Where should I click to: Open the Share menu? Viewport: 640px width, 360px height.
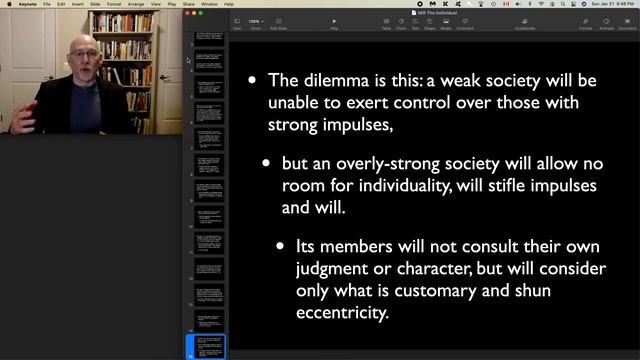(189, 4)
